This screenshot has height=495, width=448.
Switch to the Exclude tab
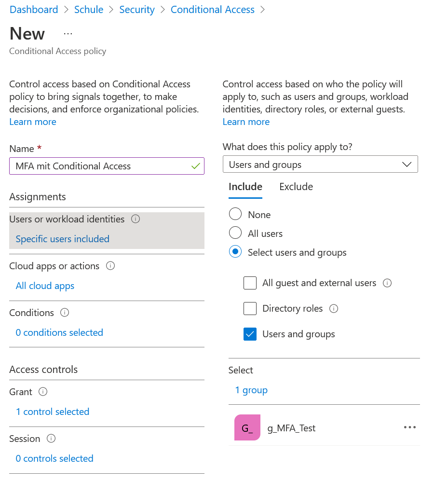[x=296, y=187]
